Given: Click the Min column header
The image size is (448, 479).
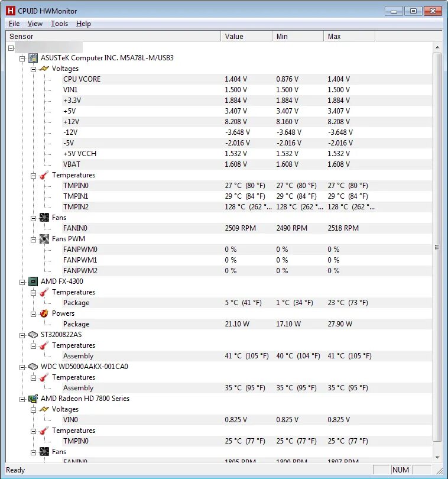Looking at the screenshot, I should (298, 36).
